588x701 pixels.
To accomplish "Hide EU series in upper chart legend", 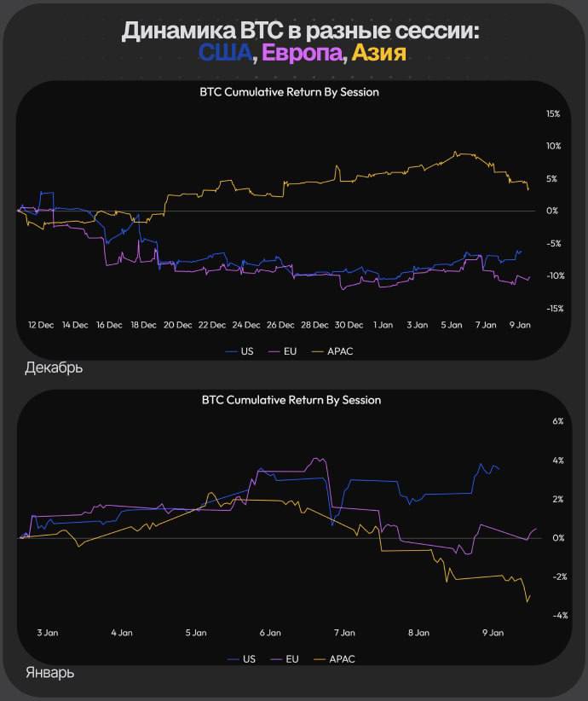I will pyautogui.click(x=285, y=350).
